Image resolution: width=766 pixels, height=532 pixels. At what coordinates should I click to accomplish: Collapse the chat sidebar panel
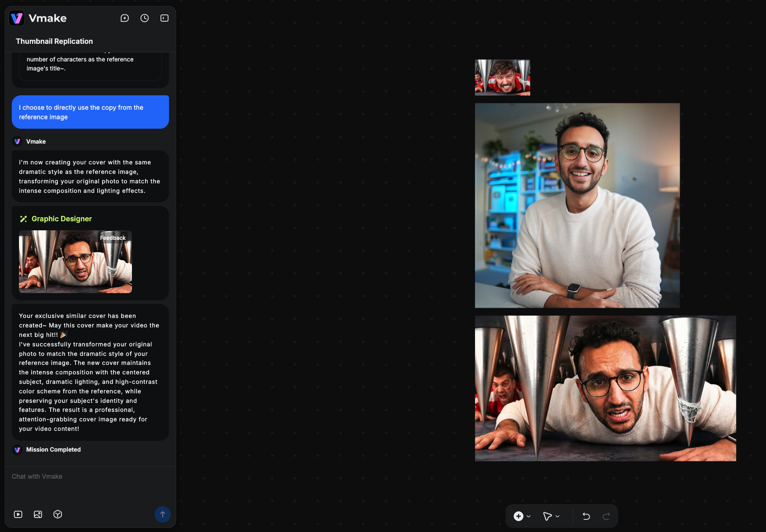click(164, 18)
